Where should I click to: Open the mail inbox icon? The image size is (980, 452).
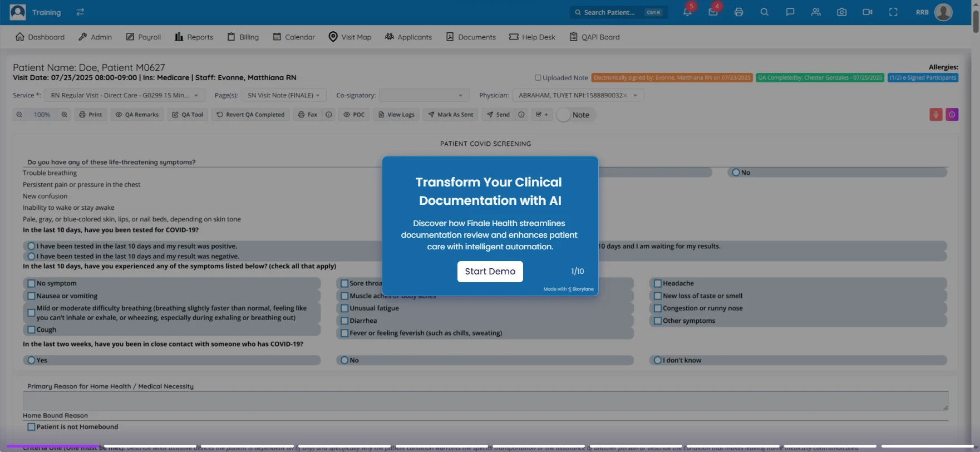[x=713, y=12]
